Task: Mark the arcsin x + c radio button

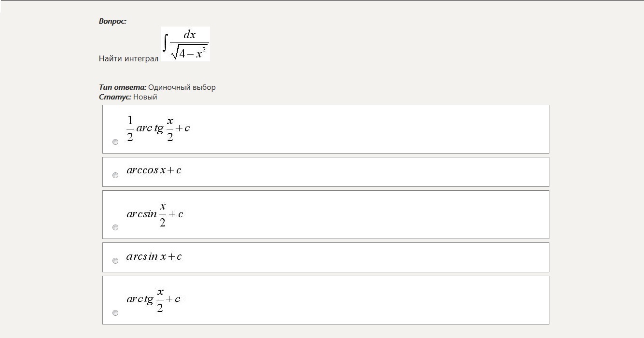Action: point(115,261)
